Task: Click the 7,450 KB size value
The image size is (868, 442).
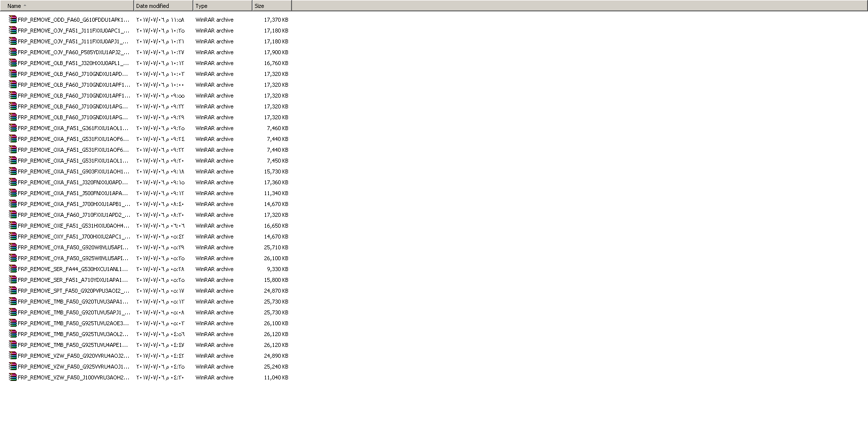Action: [278, 161]
